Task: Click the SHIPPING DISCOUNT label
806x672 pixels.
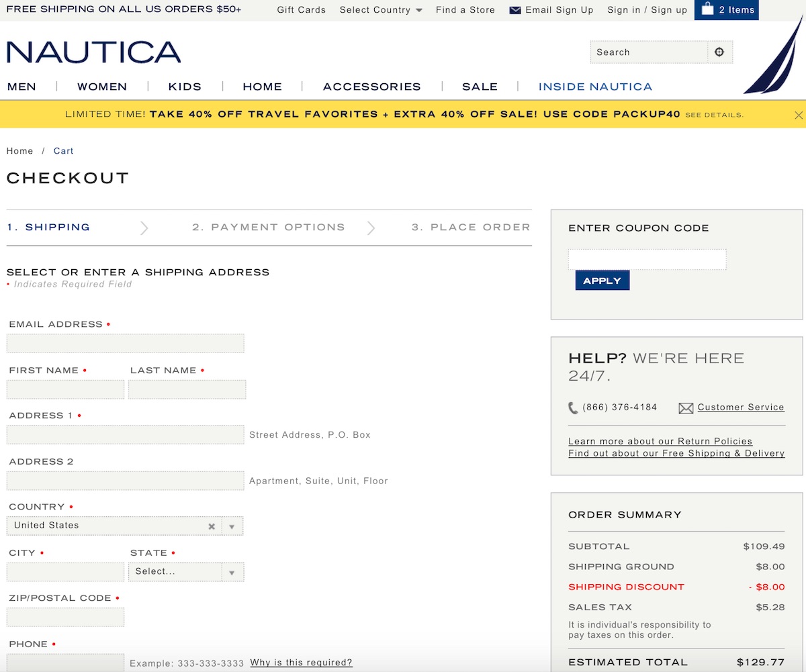Action: click(x=626, y=587)
